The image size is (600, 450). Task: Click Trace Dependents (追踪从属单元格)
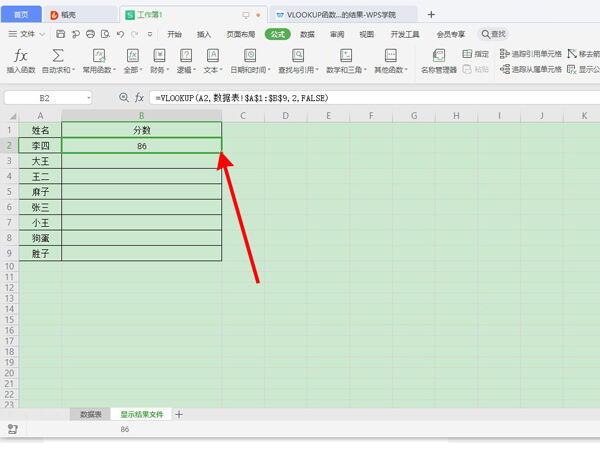(x=530, y=69)
